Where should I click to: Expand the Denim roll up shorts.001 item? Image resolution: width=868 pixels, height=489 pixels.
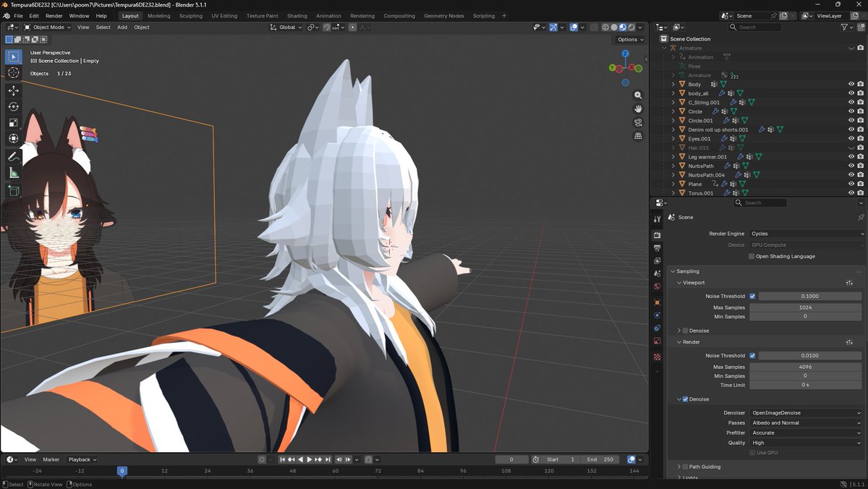(673, 129)
